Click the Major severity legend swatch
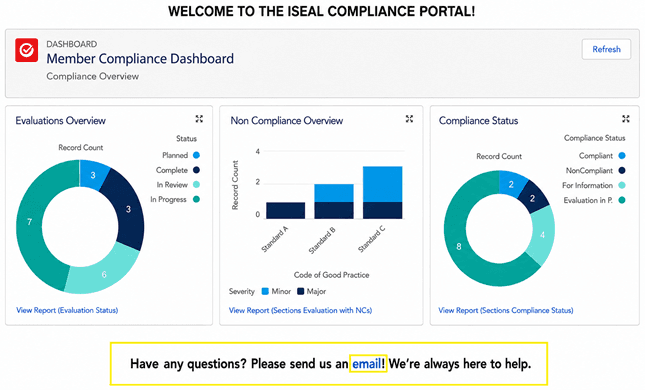 (301, 291)
